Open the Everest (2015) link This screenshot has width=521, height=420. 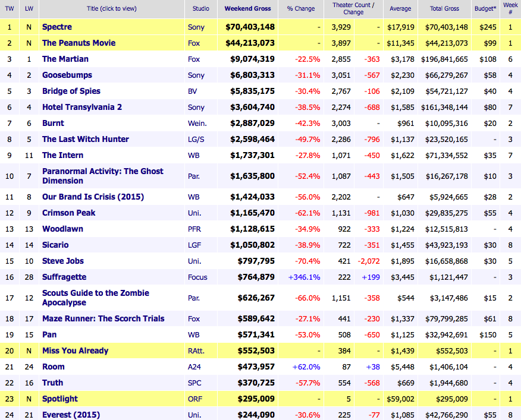(x=71, y=415)
